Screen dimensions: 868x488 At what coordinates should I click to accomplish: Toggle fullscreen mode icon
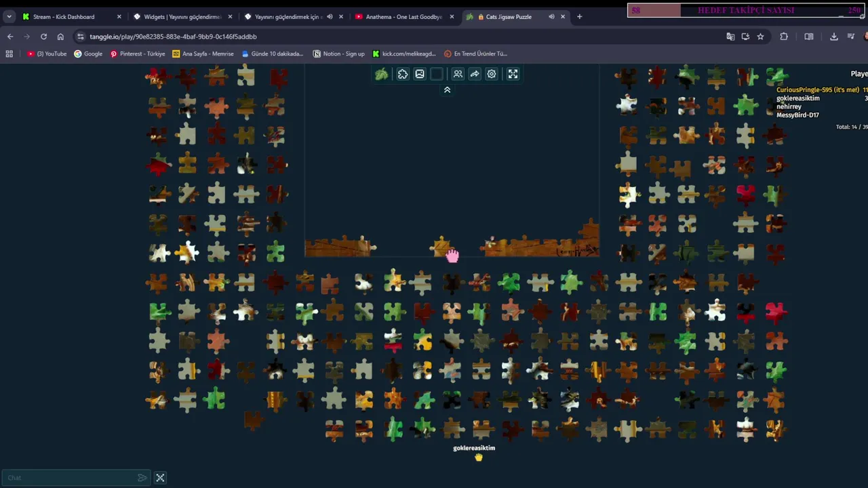pyautogui.click(x=513, y=74)
